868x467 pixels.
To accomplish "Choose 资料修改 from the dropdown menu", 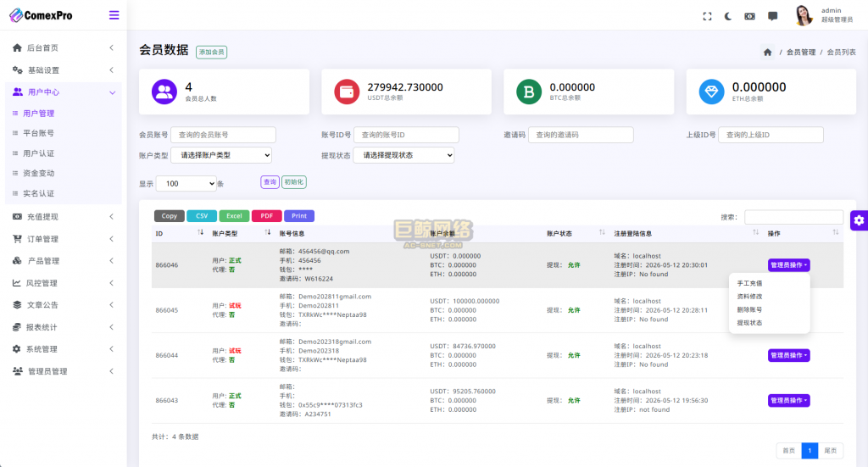I will [x=770, y=297].
